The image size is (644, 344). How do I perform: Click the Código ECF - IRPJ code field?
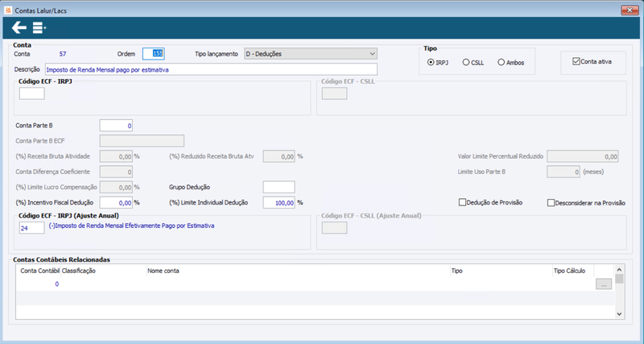click(31, 93)
